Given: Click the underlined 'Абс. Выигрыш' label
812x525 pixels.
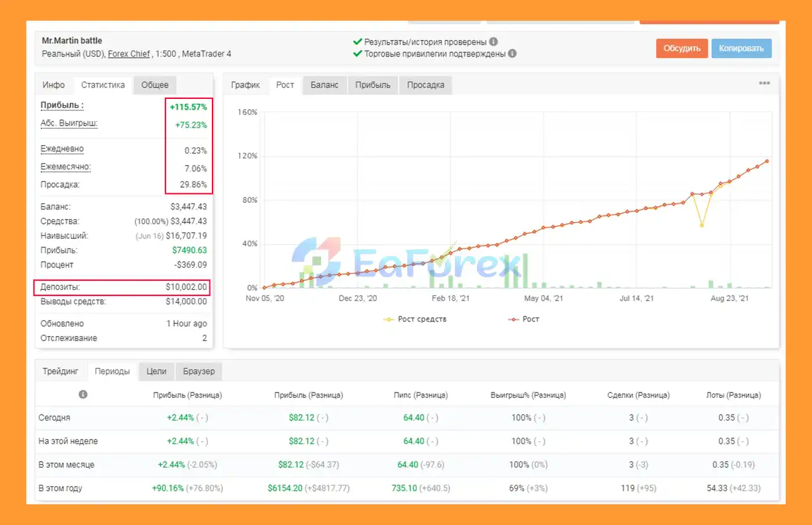Looking at the screenshot, I should 69,124.
